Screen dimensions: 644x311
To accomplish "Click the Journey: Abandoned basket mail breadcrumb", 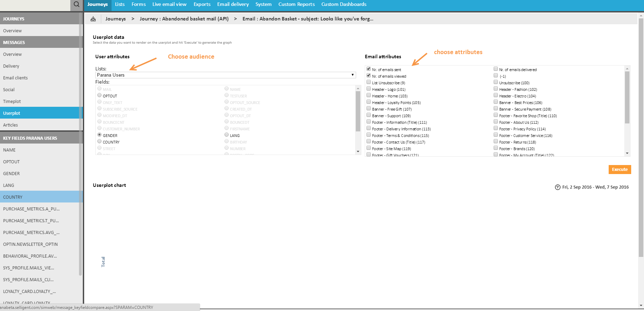I will (x=184, y=19).
